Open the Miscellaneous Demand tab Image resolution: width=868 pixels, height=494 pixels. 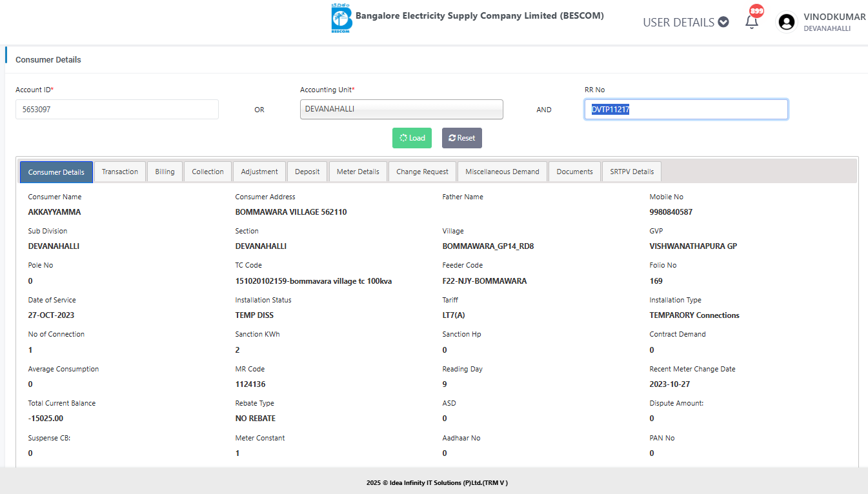click(502, 172)
